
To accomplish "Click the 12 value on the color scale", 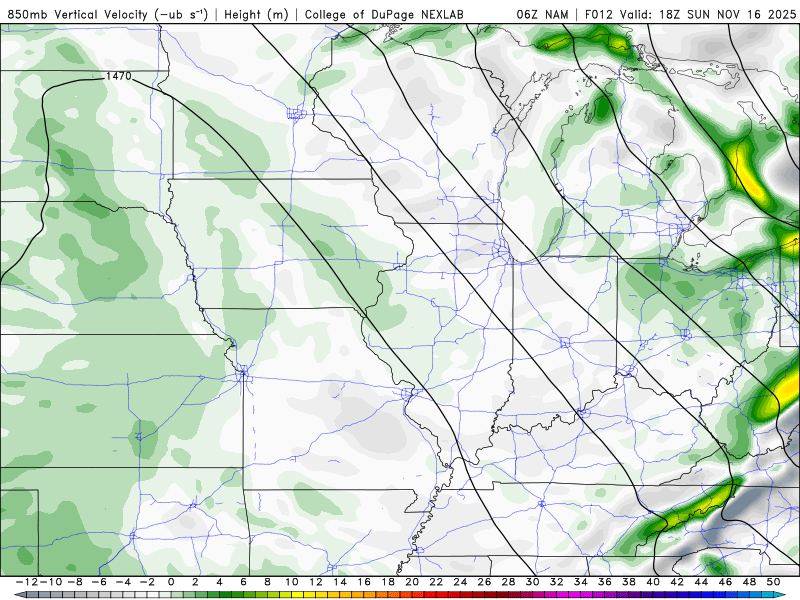I will (315, 582).
